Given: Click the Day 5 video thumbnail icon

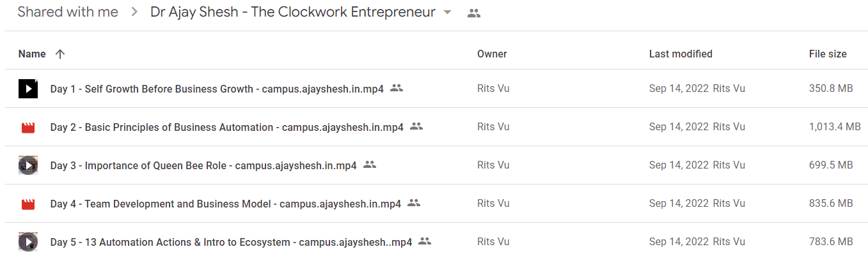Looking at the screenshot, I should coord(28,242).
